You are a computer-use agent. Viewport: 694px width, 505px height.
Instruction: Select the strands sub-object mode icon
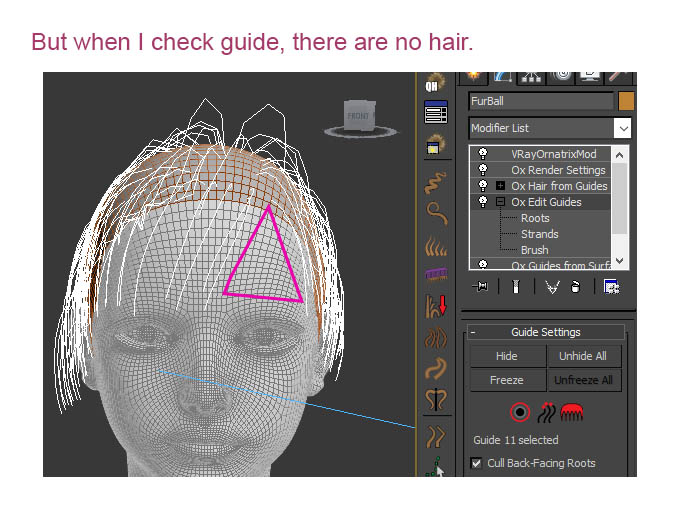pos(546,411)
